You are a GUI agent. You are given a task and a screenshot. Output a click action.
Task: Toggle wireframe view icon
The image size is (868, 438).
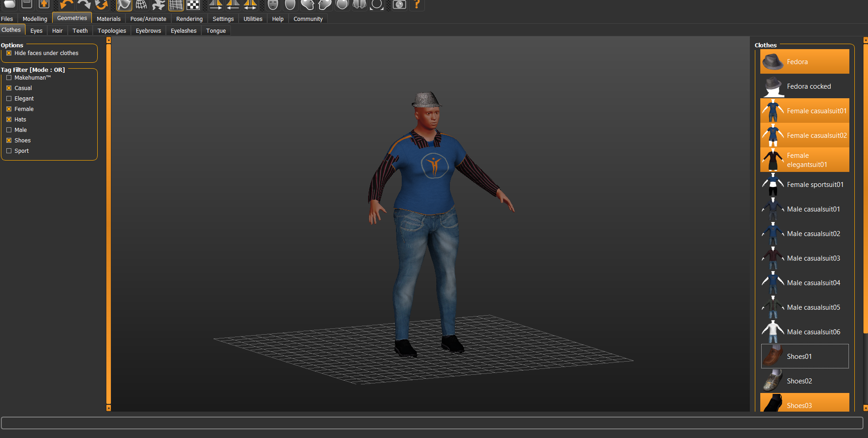click(141, 5)
